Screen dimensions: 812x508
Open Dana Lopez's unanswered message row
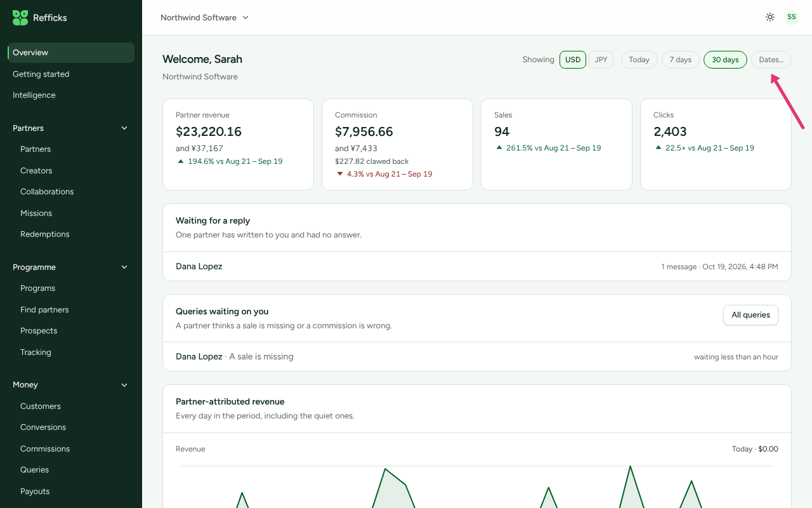pos(477,267)
